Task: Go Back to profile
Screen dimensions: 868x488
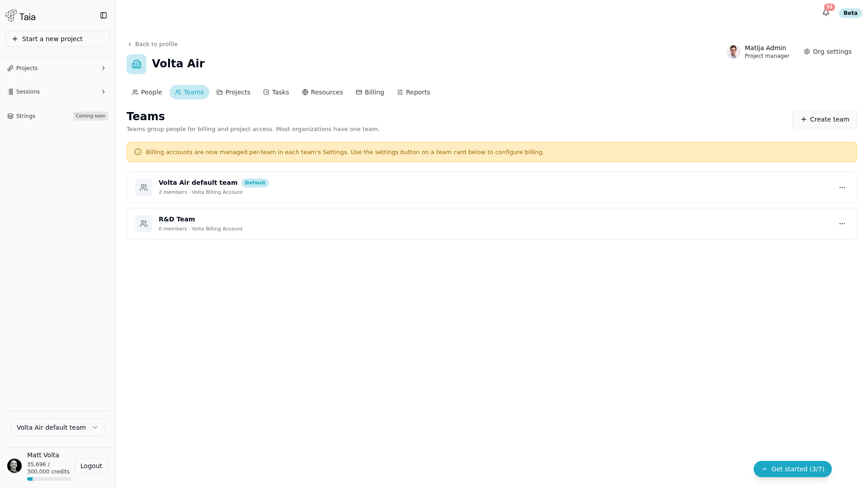Action: 152,44
